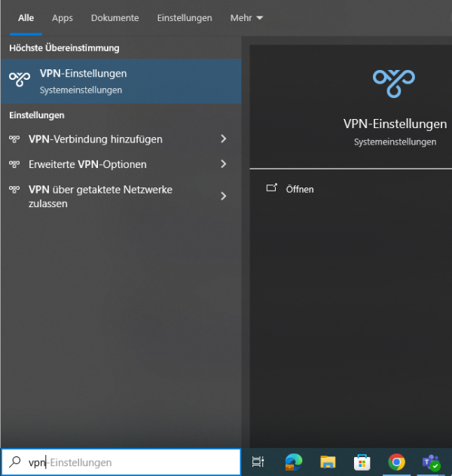Click the magnifier icon in search box
Viewport: 452px width, 476px height.
click(14, 462)
